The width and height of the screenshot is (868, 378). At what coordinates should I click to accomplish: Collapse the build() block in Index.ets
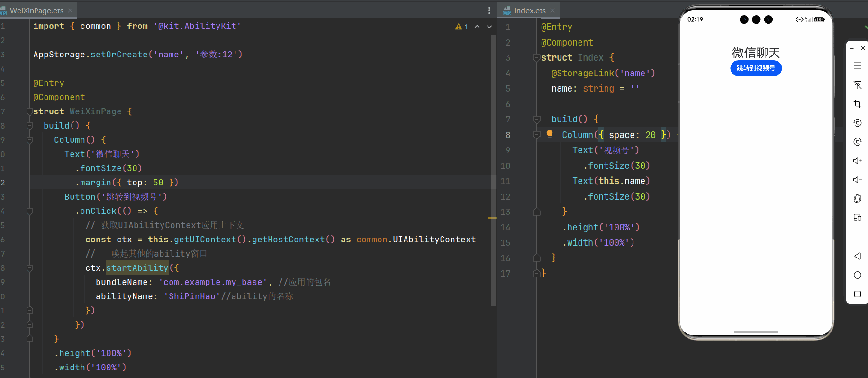(x=536, y=119)
